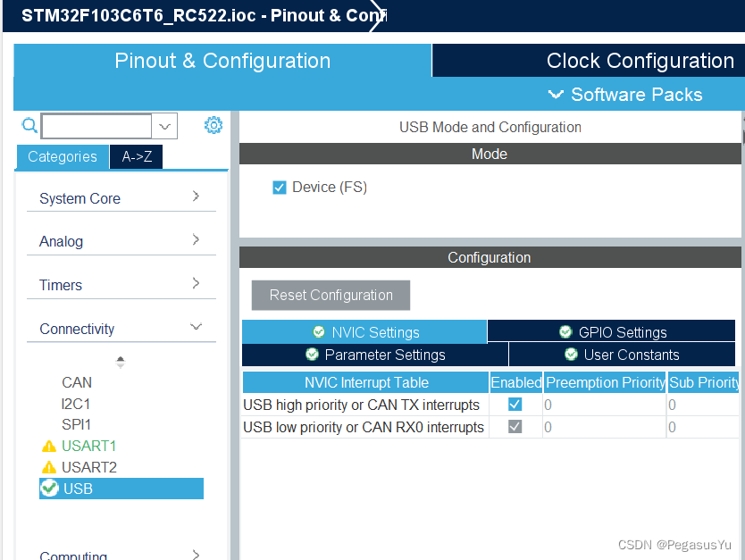
Task: Select the USB peripheral entry
Action: (121, 489)
